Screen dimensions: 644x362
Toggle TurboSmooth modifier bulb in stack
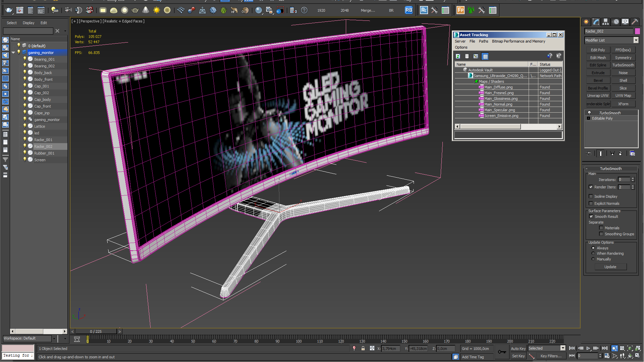tap(589, 113)
